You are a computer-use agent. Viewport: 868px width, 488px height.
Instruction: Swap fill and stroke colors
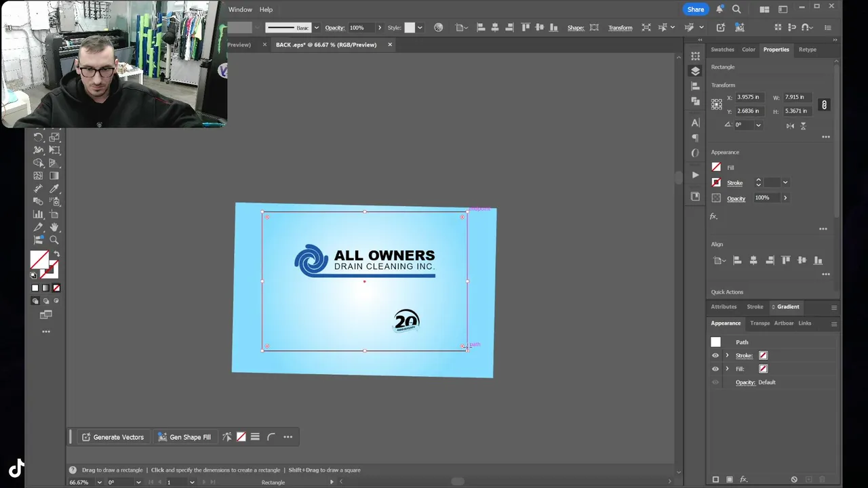point(56,254)
